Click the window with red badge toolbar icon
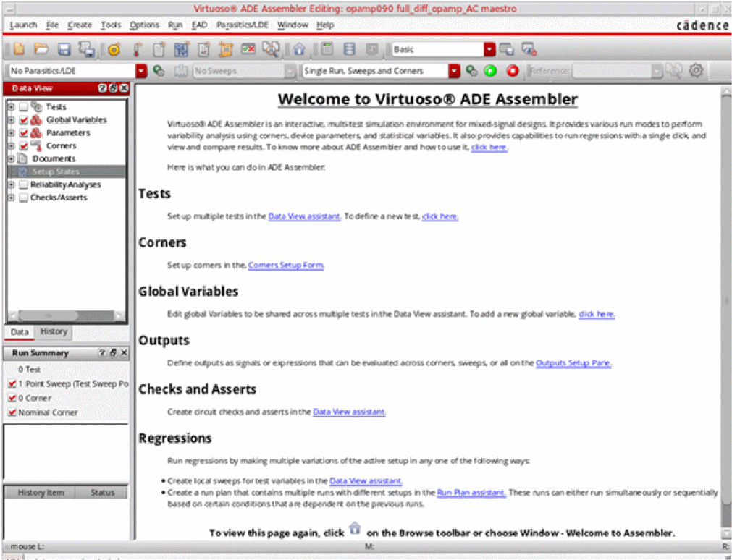Screen dimensions: 732x560 click(x=529, y=49)
